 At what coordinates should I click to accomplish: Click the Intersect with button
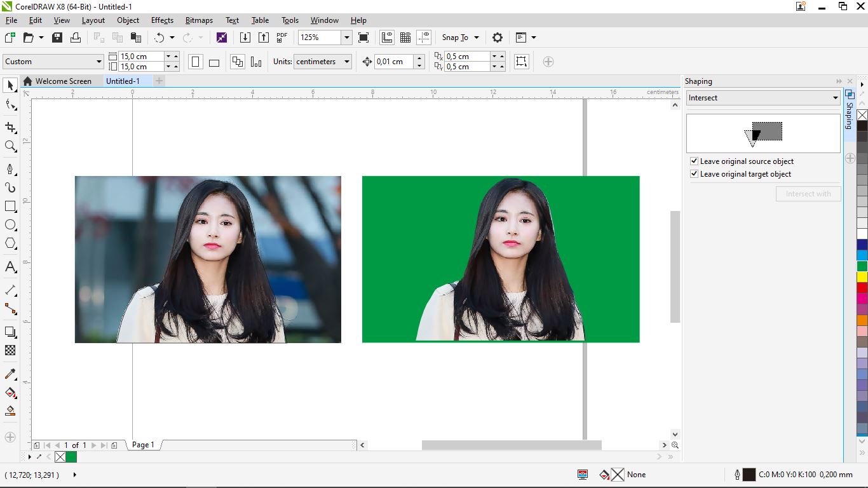(x=808, y=194)
